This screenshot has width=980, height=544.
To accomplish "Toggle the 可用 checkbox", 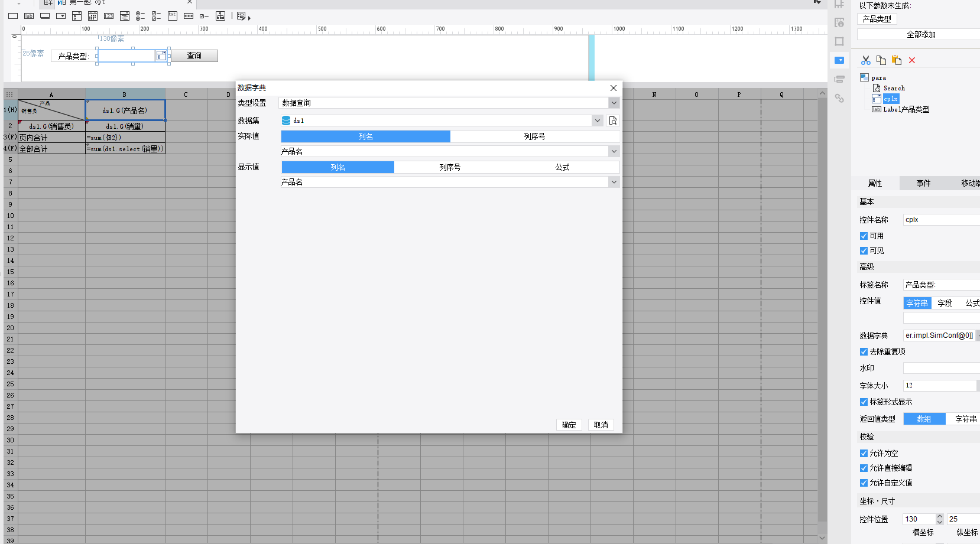I will click(x=864, y=236).
